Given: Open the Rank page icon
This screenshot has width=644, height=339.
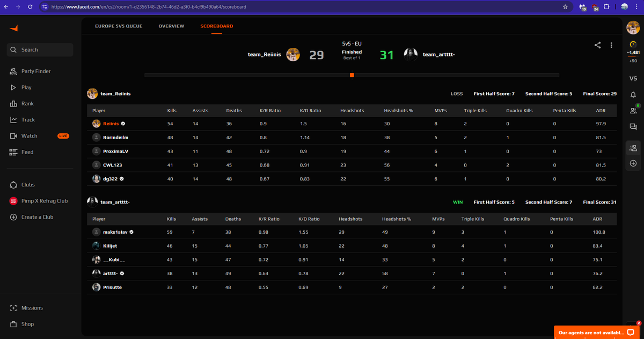Looking at the screenshot, I should tap(13, 104).
